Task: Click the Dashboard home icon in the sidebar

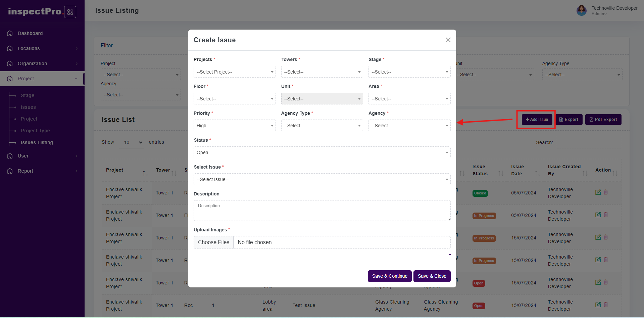Action: (10, 33)
